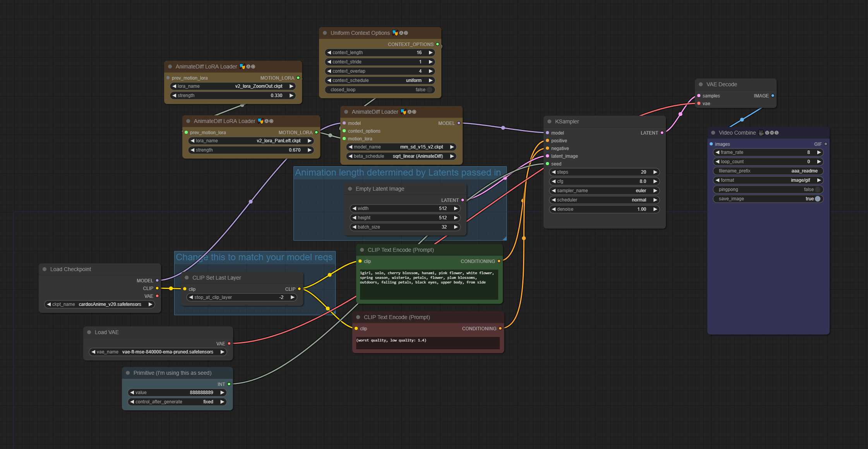The width and height of the screenshot is (868, 449).
Task: Collapse the VAE Decode node dot
Action: tap(700, 84)
